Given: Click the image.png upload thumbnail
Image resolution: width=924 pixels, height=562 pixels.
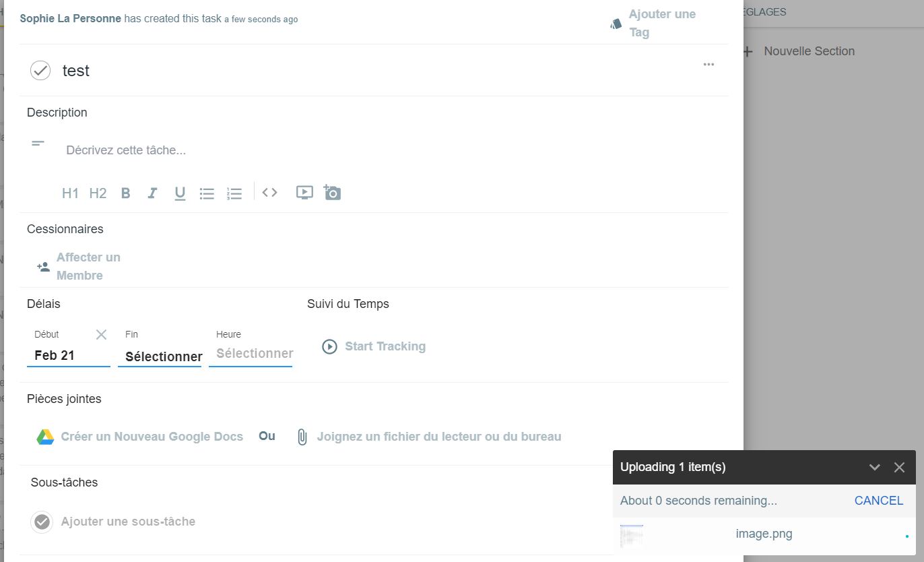Looking at the screenshot, I should coord(632,535).
